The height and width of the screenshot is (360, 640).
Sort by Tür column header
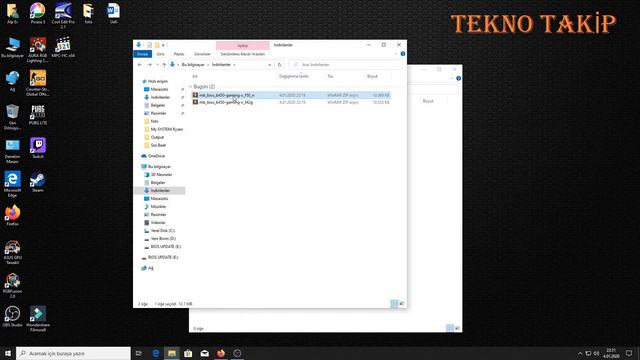point(330,76)
